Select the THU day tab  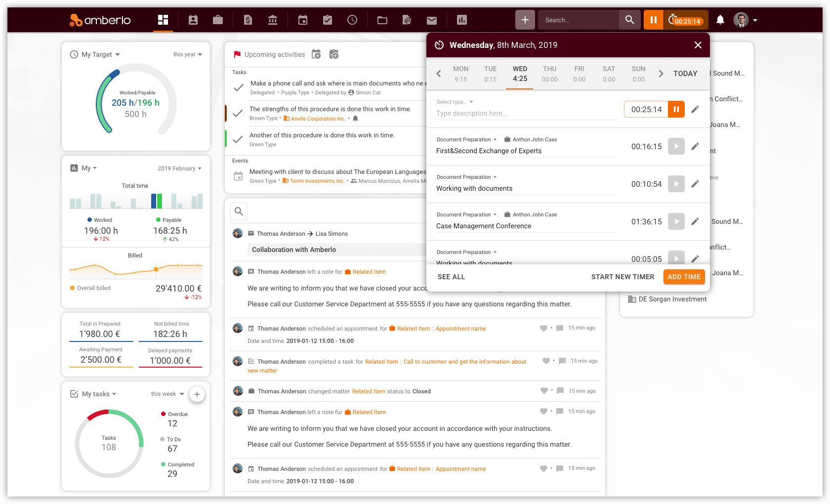click(x=549, y=74)
